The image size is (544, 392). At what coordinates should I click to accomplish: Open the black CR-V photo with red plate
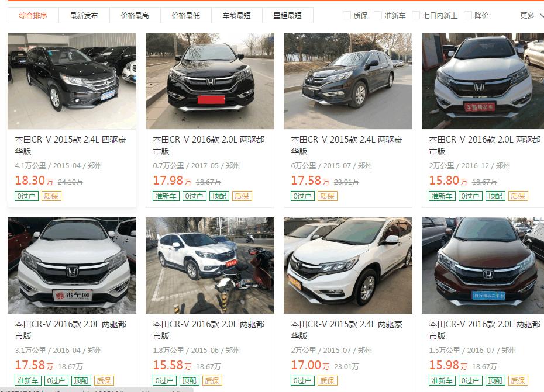210,81
